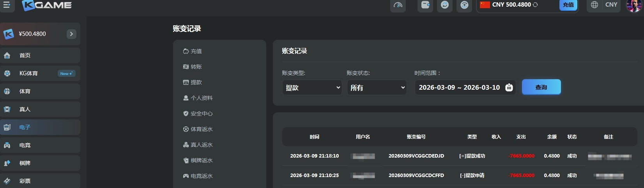Viewport: 644px width, 188px height.
Task: Open 电竞 esports in sidebar
Action: tap(40, 145)
